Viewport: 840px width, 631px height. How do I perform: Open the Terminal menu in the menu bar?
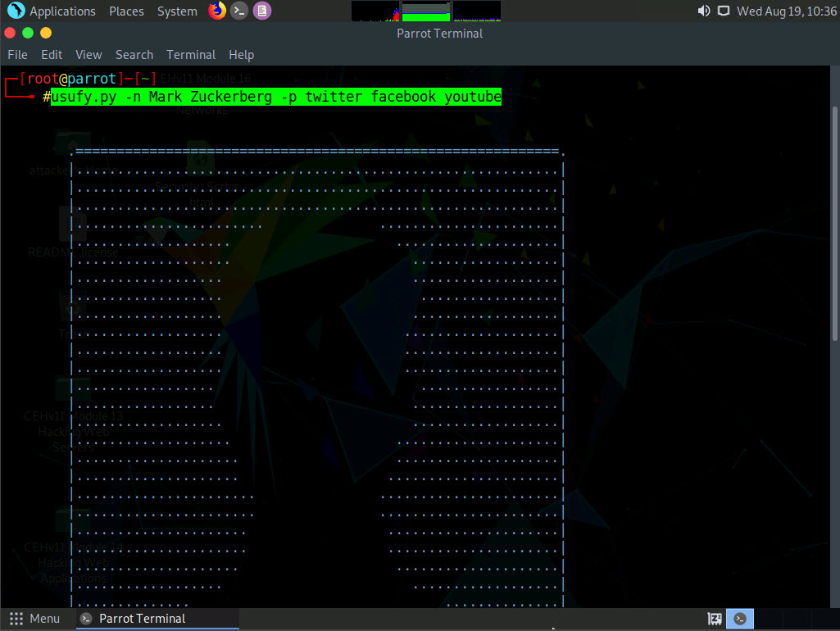(191, 55)
